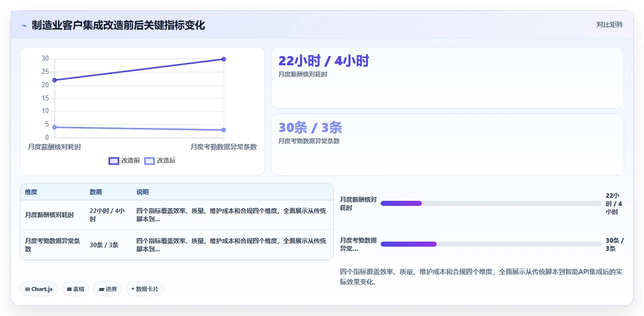
Task: Click the 维度 column header
Action: pos(31,192)
